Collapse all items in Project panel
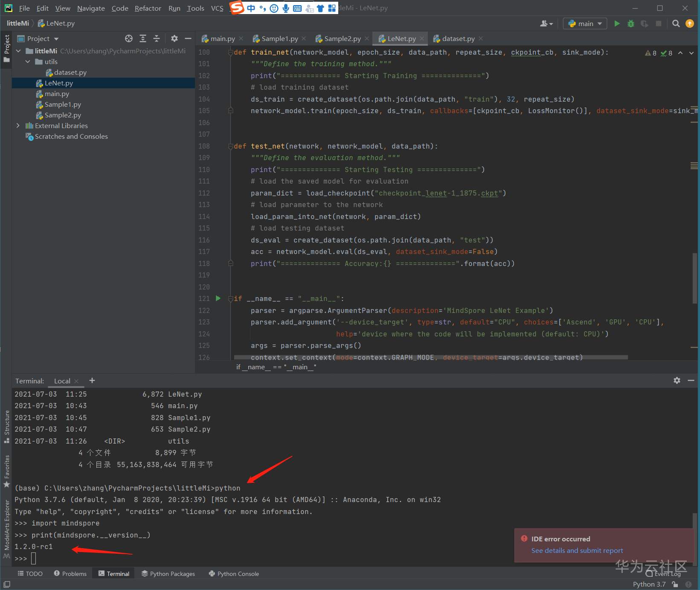This screenshot has height=590, width=700. (157, 38)
